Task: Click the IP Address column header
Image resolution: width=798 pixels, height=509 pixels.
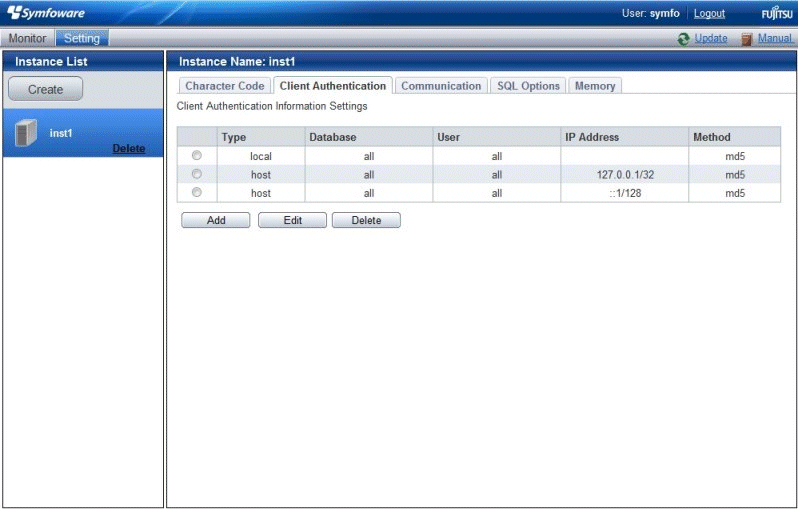Action: coord(625,137)
